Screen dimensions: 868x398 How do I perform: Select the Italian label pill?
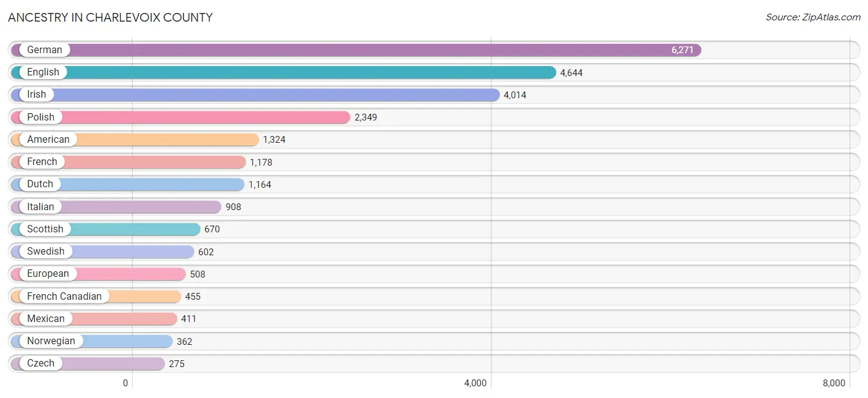40,206
